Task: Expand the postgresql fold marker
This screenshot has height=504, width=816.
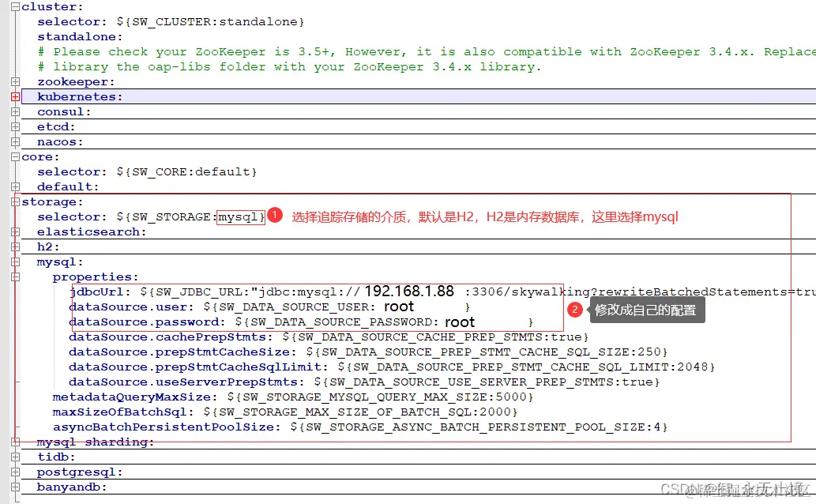Action: (x=16, y=472)
